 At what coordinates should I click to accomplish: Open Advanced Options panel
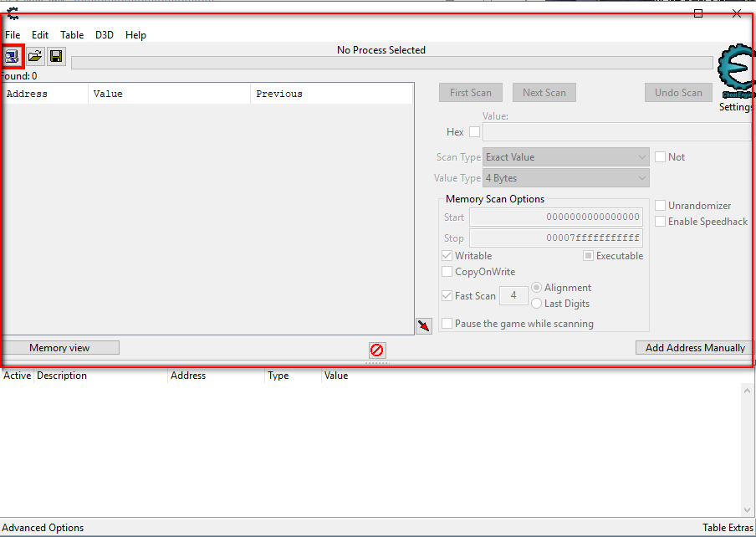pos(43,528)
